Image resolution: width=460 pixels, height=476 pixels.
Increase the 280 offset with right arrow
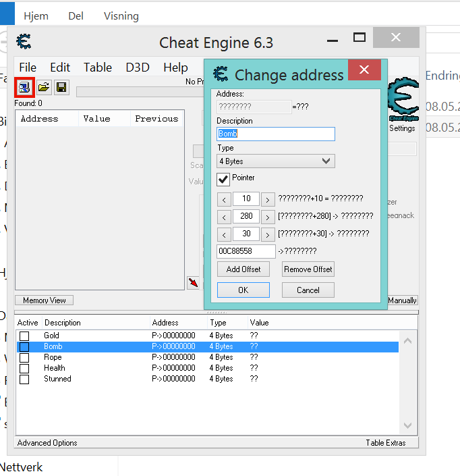[x=268, y=217]
